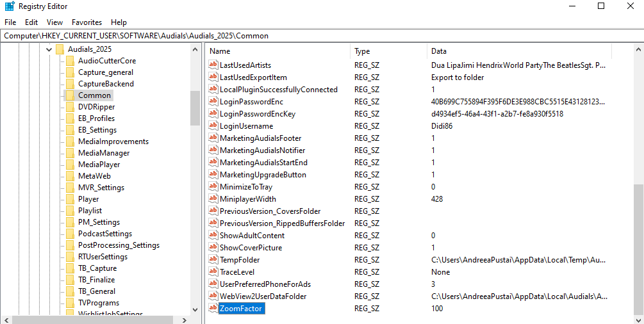Click the registry path address bar
The image size is (644, 324).
point(320,36)
